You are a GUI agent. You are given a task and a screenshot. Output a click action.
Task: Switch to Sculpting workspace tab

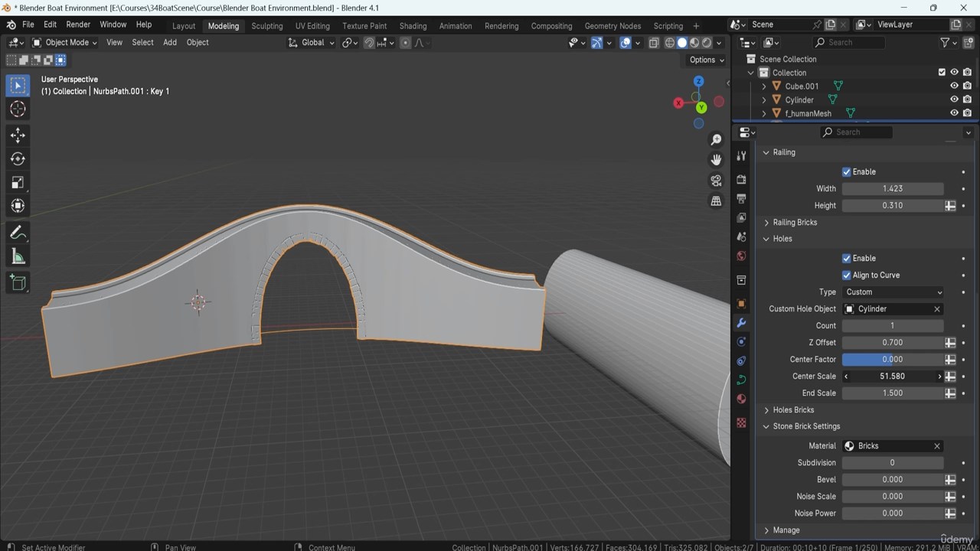coord(267,26)
